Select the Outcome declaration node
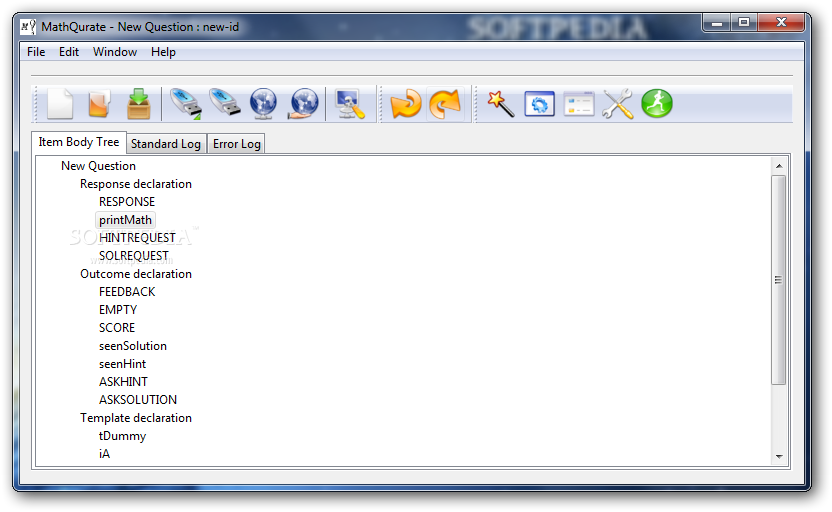The width and height of the screenshot is (832, 512). click(136, 274)
